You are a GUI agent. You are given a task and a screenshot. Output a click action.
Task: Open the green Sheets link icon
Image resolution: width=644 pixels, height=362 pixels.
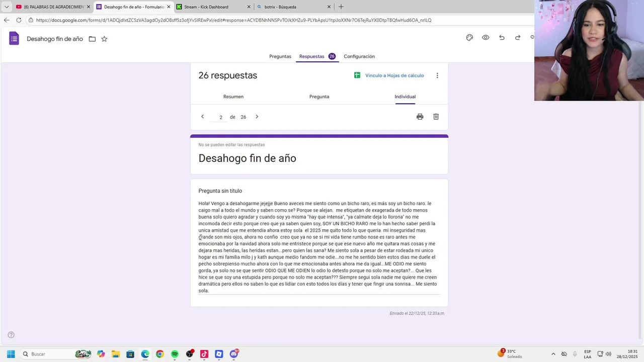coord(357,75)
